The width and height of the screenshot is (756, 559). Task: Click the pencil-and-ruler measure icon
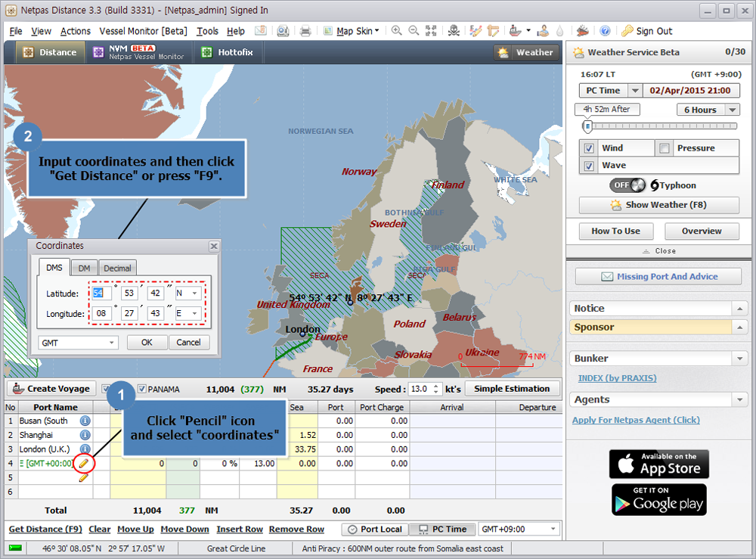pos(476,31)
